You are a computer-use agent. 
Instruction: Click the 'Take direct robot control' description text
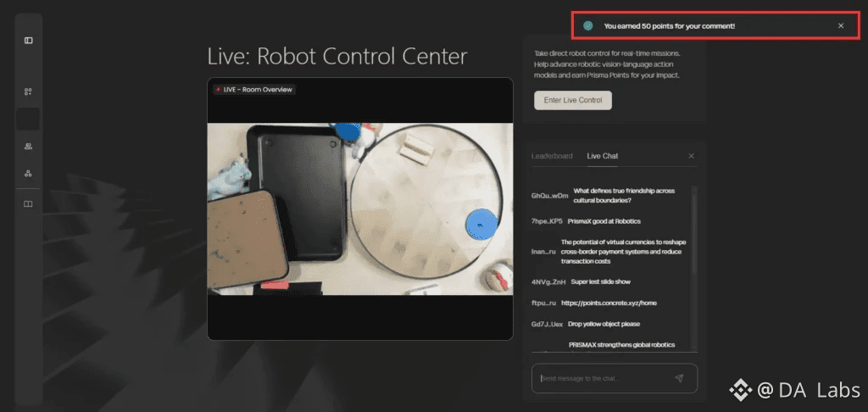607,64
